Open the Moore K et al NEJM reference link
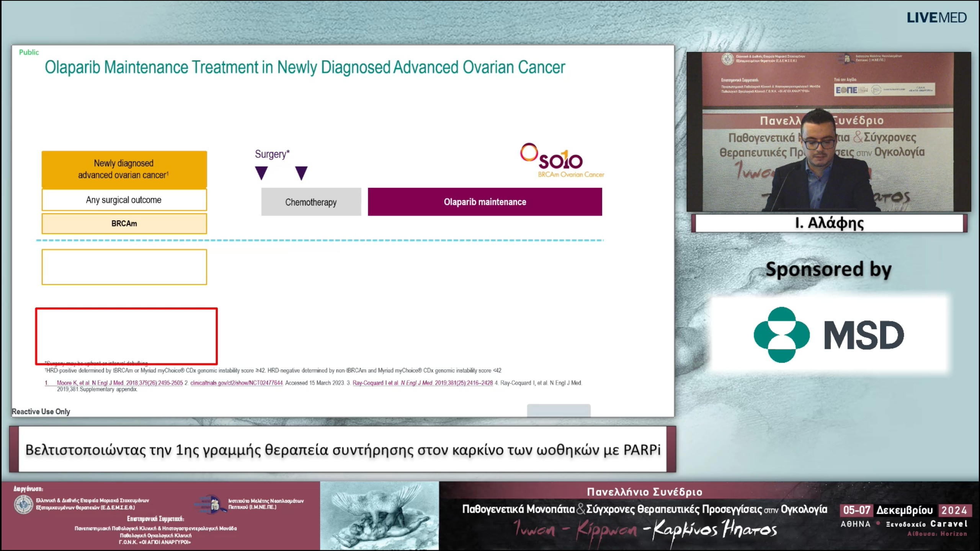 point(120,383)
